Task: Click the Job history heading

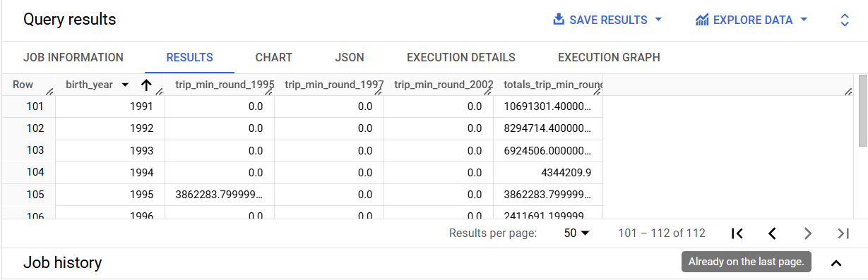Action: tap(63, 262)
